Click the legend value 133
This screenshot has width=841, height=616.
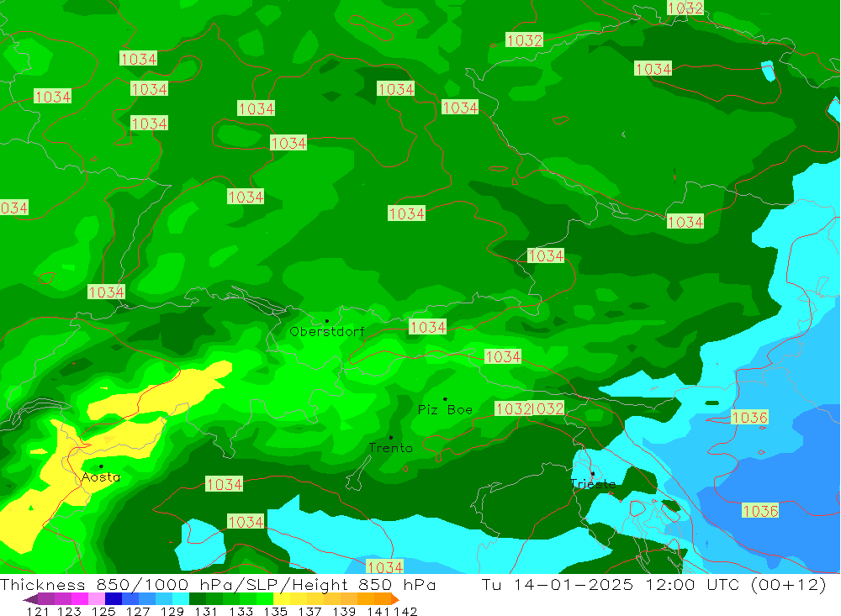pyautogui.click(x=241, y=611)
